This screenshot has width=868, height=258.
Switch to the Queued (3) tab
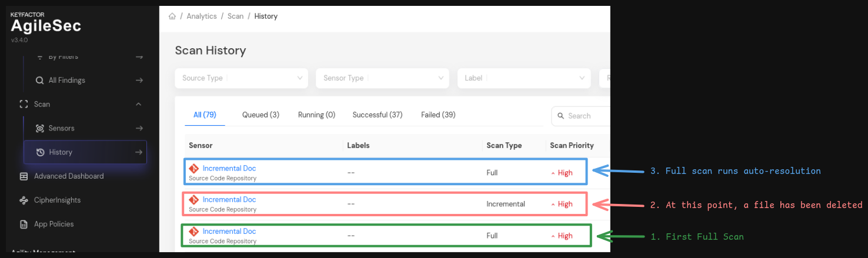pos(261,115)
